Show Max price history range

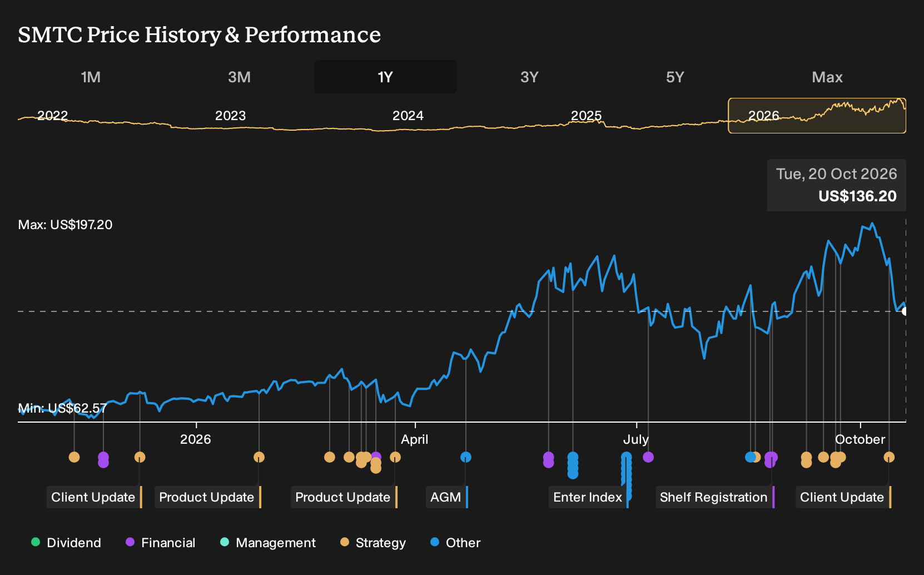pos(827,77)
